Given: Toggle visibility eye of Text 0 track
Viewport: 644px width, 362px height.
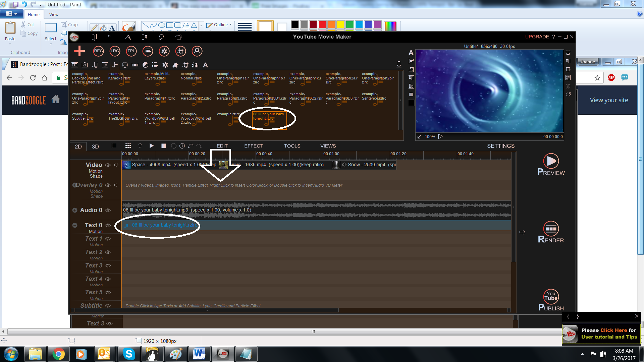Looking at the screenshot, I should 108,225.
